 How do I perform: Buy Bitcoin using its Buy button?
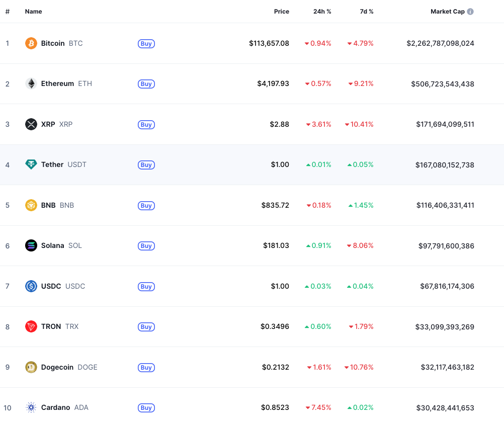[146, 44]
